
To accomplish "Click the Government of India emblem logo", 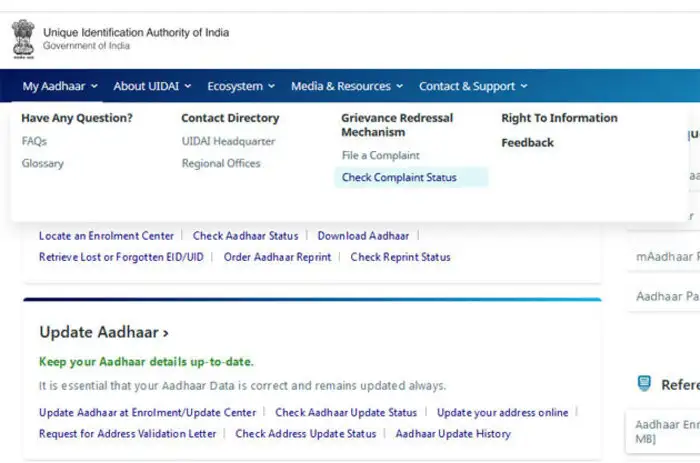I will pos(22,39).
